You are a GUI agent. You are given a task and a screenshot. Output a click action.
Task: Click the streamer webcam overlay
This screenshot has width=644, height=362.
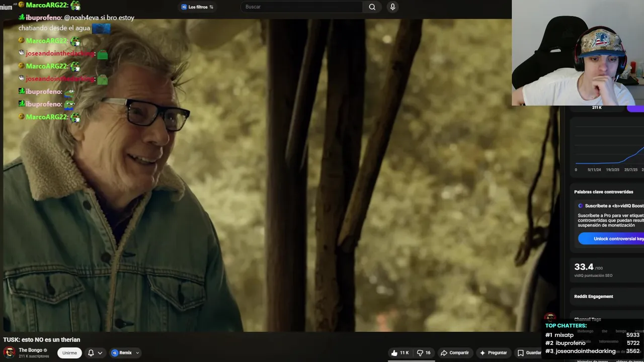pyautogui.click(x=578, y=53)
